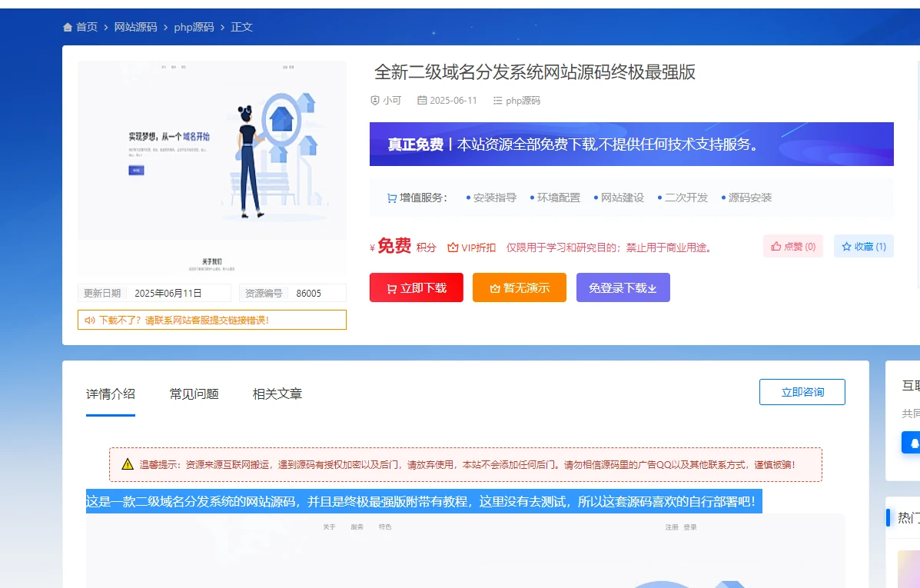The height and width of the screenshot is (588, 920).
Task: Click the home icon in breadcrumb
Action: [x=68, y=28]
